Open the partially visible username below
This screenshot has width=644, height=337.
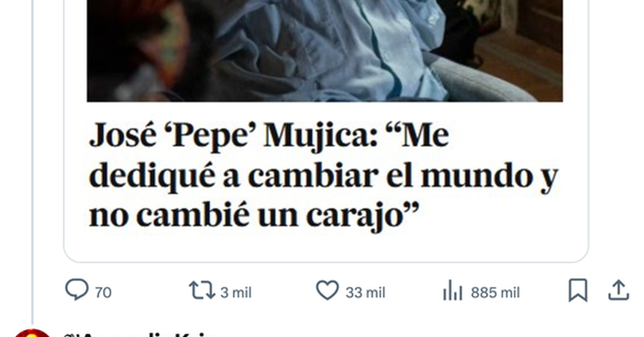click(145, 334)
